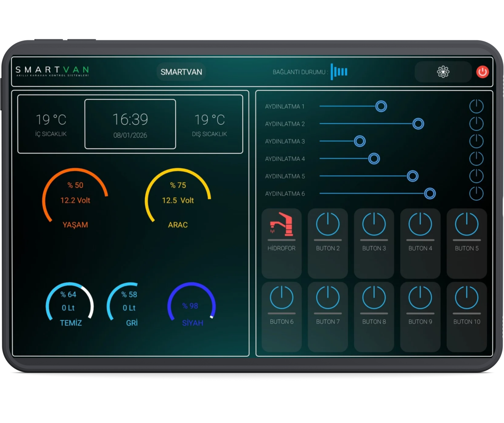Click the SMARTVAN title button
This screenshot has width=504, height=423.
[x=181, y=72]
